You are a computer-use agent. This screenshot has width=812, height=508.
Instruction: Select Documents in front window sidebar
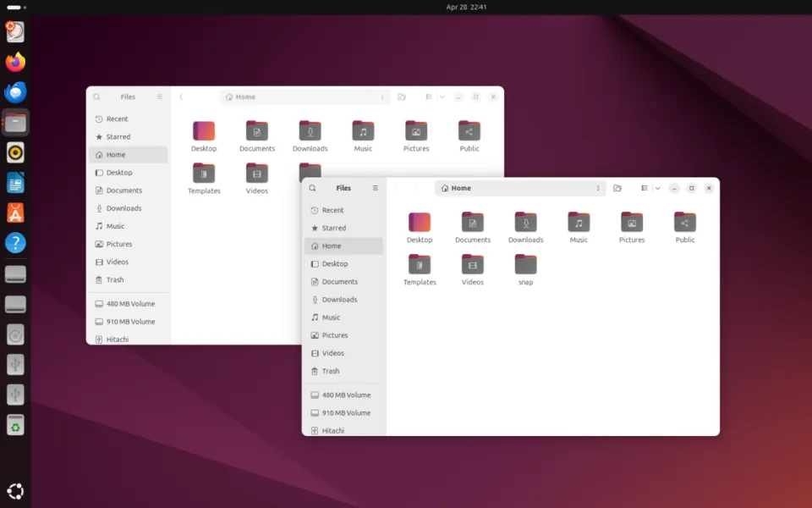(344, 281)
